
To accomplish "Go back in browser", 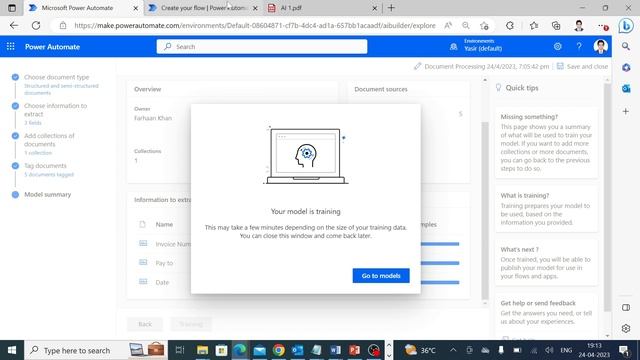I will [14, 25].
